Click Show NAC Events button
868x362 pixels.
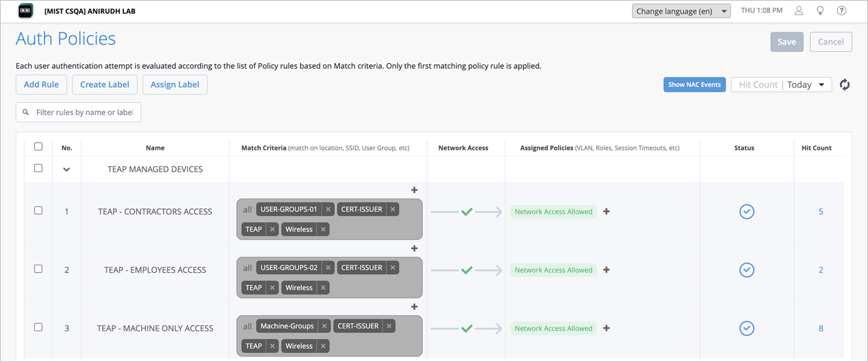[x=695, y=85]
